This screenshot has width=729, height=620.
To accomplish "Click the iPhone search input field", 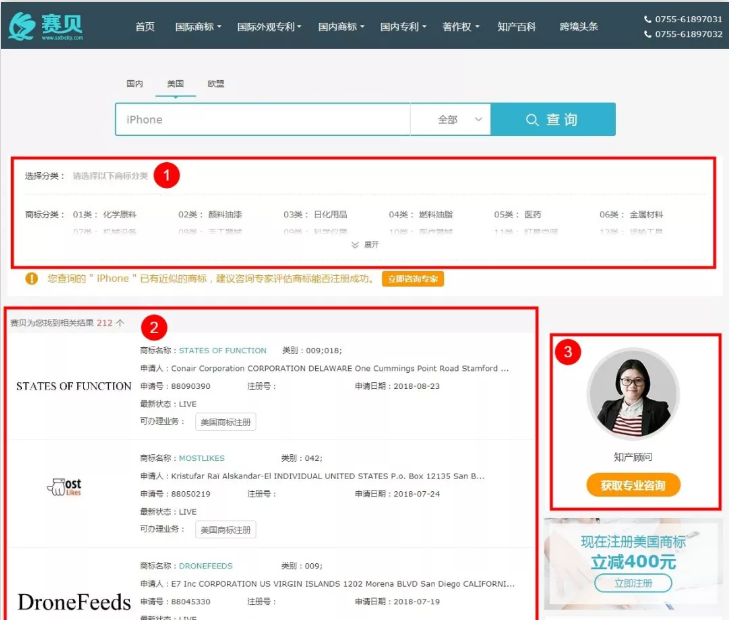I will click(x=260, y=120).
